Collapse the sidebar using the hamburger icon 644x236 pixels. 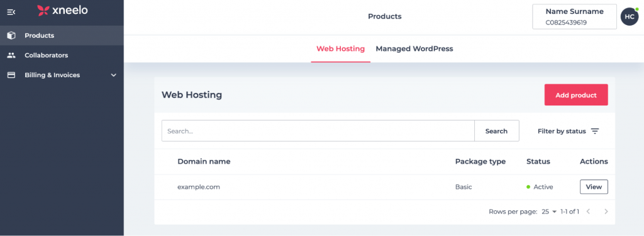coord(11,13)
